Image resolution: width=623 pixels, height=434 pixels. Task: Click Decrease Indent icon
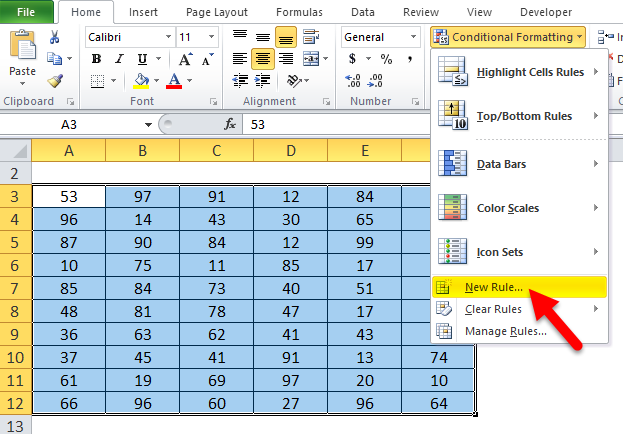pos(240,81)
